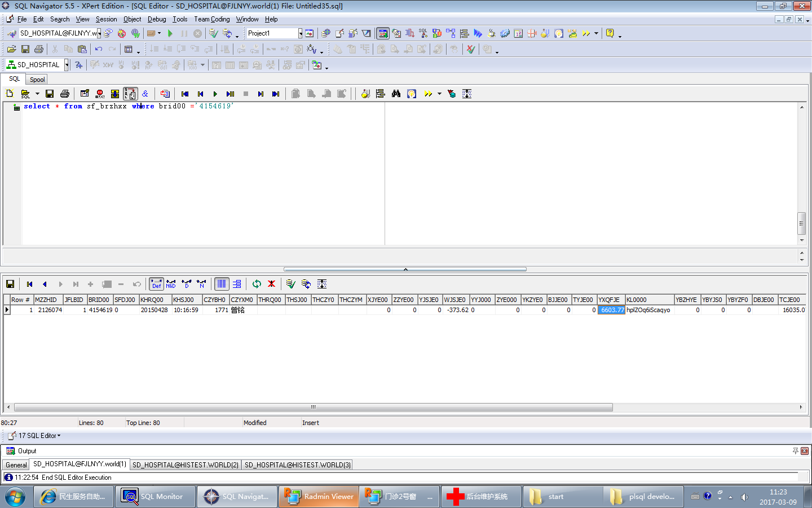Switch to SD_HOSPITAL@HISTEST.WORLD(3) output tab

click(298, 465)
